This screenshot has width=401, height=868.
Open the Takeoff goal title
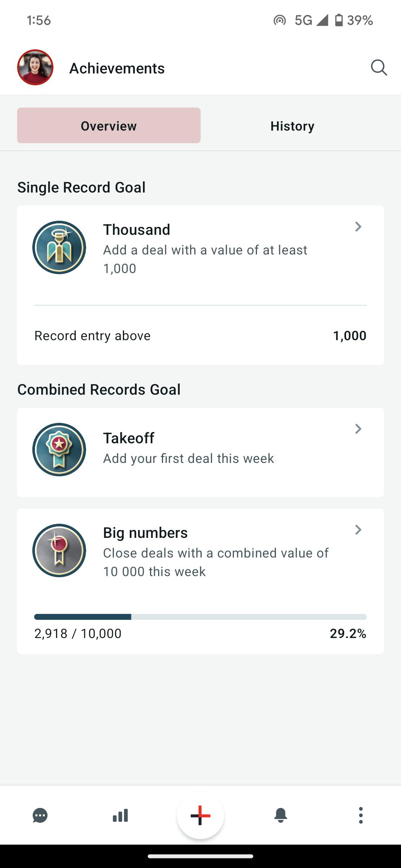coord(128,438)
